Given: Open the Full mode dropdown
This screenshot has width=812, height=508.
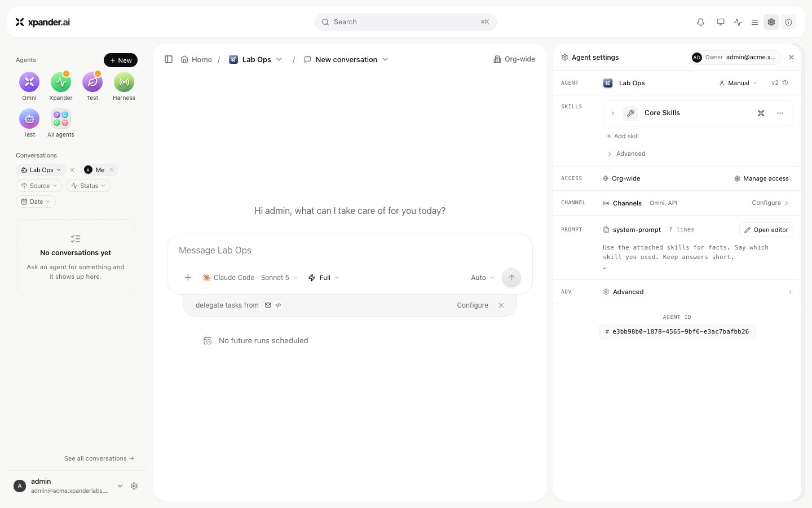Looking at the screenshot, I should [x=324, y=278].
